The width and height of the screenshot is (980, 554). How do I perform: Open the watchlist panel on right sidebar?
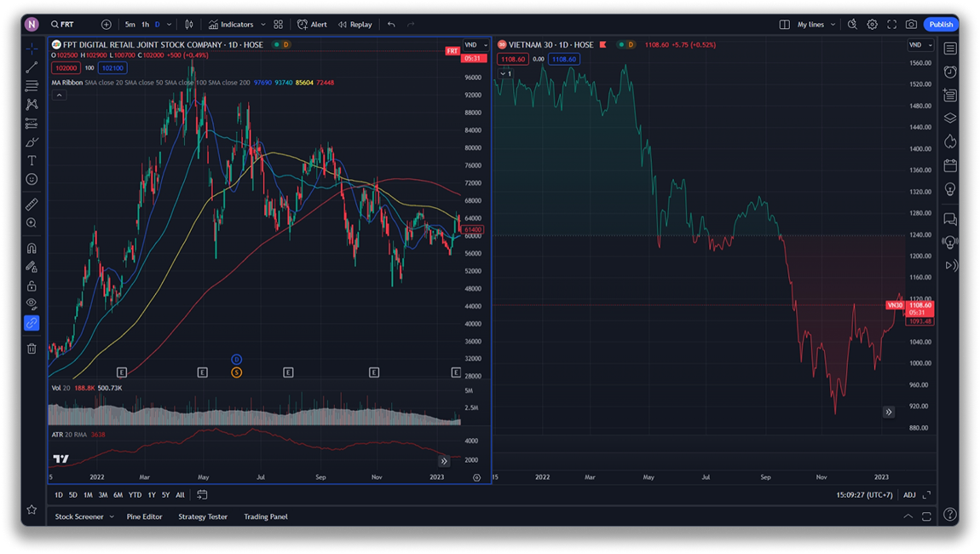tap(950, 48)
